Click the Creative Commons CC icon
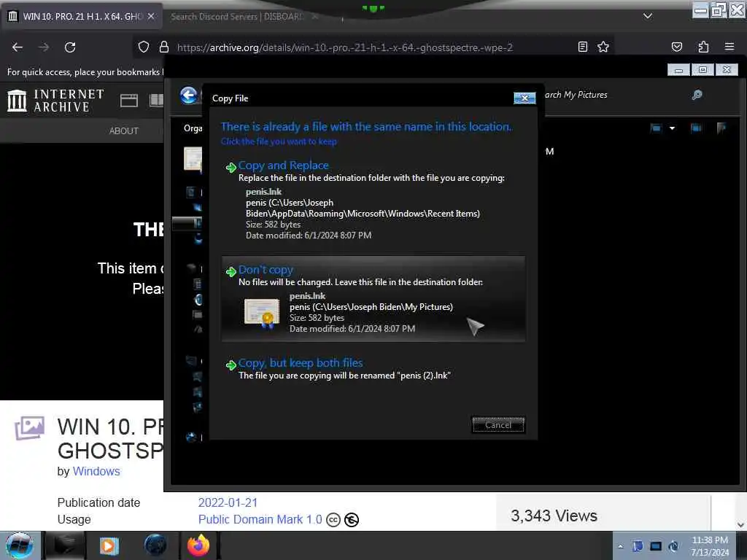747x560 pixels. click(333, 519)
